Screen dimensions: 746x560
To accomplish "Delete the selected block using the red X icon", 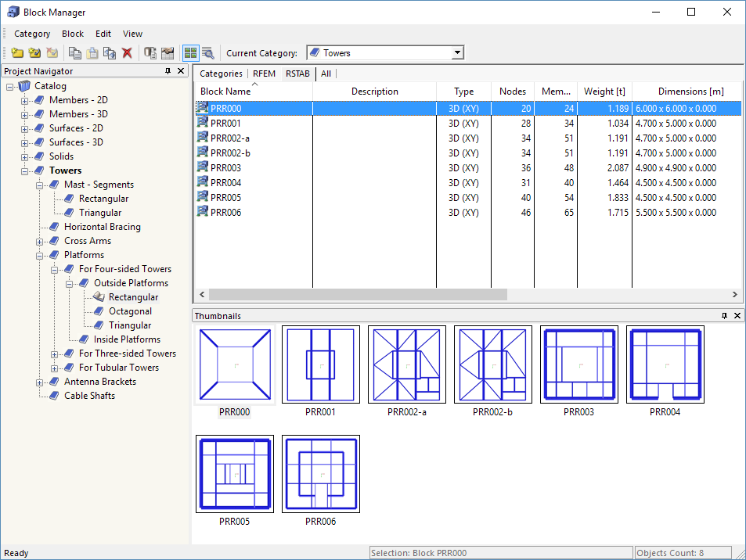I will click(x=128, y=52).
